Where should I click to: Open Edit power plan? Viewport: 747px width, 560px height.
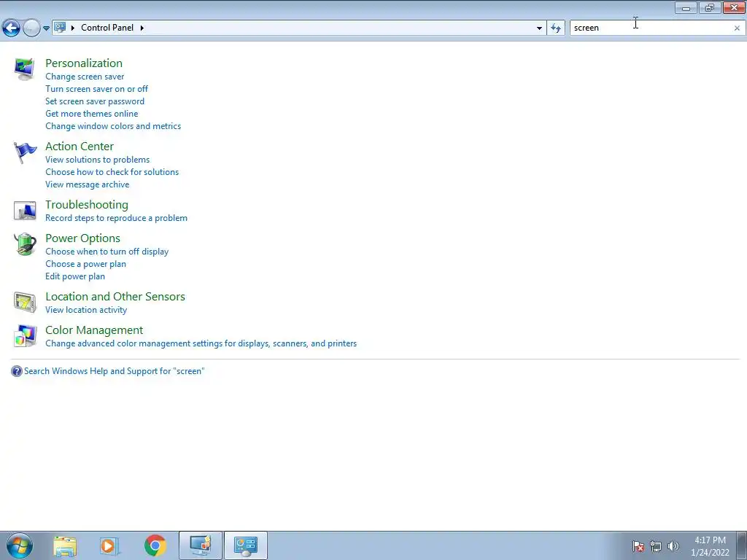75,276
